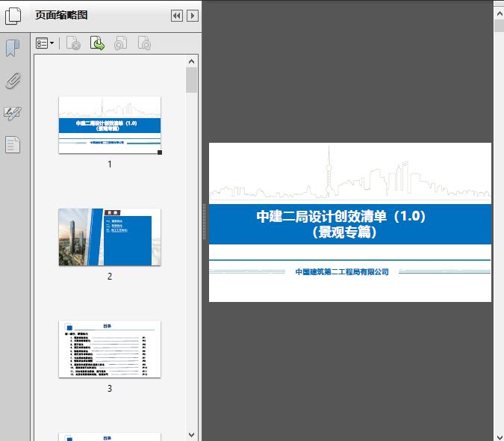
Task: Click the page number label 2
Action: (x=110, y=277)
